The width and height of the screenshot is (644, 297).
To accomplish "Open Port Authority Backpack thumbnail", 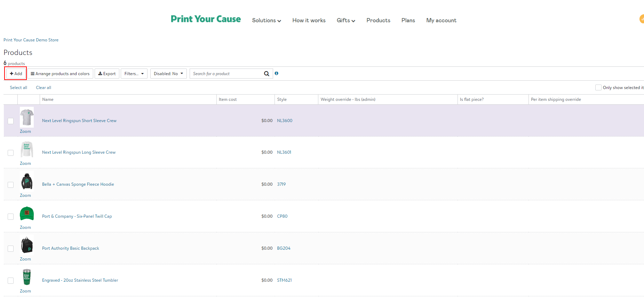I will (x=27, y=245).
